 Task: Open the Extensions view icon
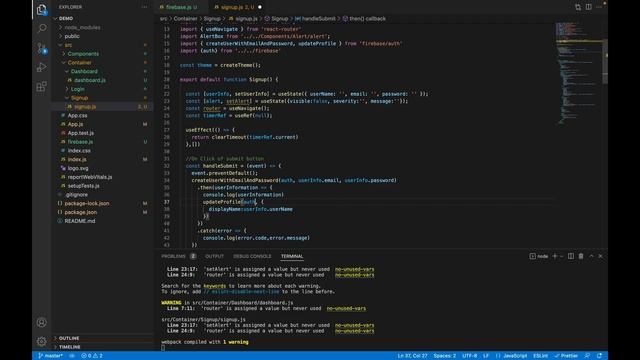[x=42, y=86]
